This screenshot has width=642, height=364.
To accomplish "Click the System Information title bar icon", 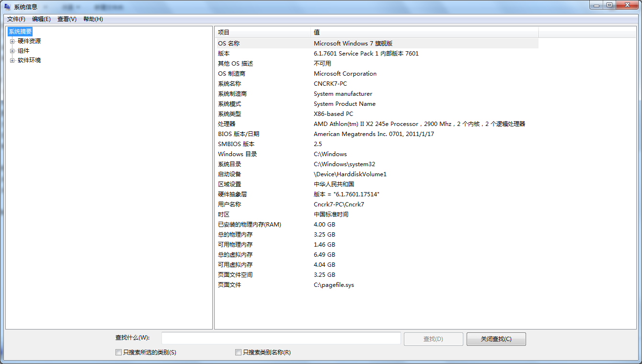I will pos(8,7).
